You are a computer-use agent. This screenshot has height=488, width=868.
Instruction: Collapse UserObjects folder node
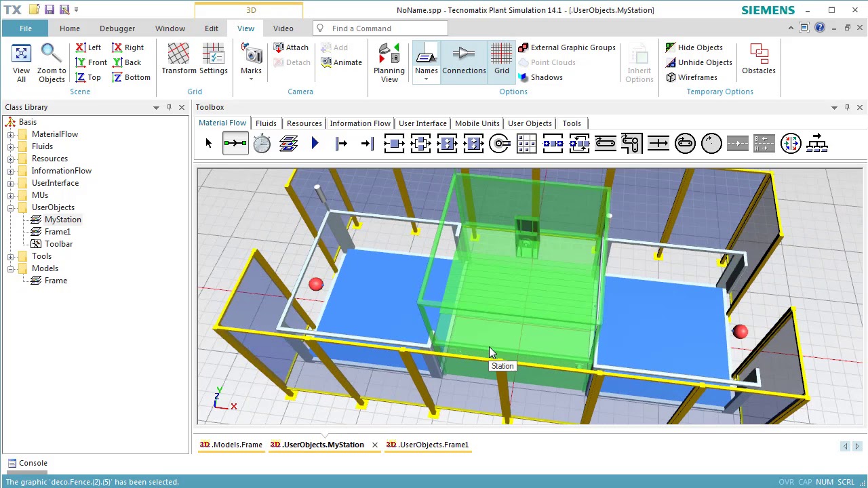[x=11, y=207]
